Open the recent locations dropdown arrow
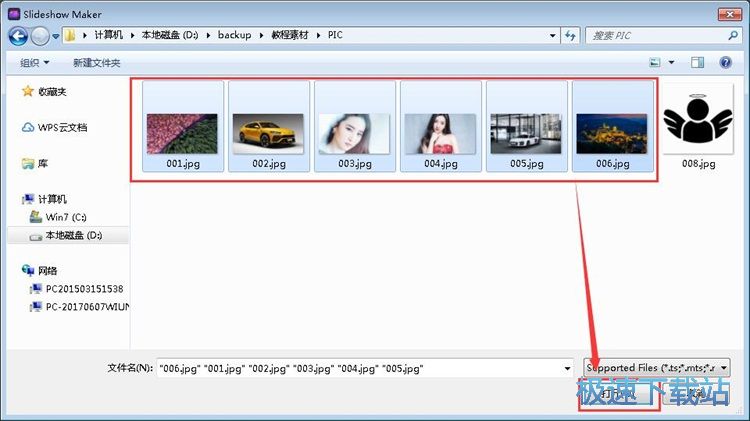The height and width of the screenshot is (421, 750). click(x=55, y=36)
